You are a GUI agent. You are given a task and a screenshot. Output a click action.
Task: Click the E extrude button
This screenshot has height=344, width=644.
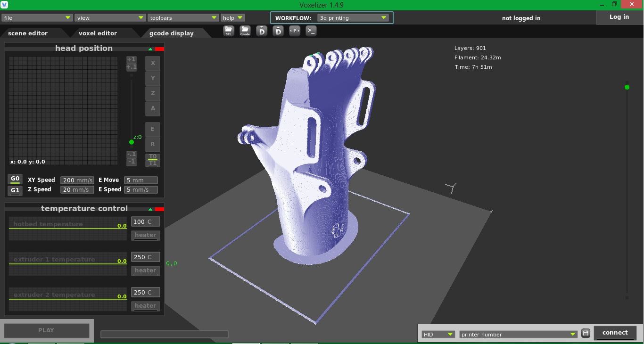pos(153,129)
